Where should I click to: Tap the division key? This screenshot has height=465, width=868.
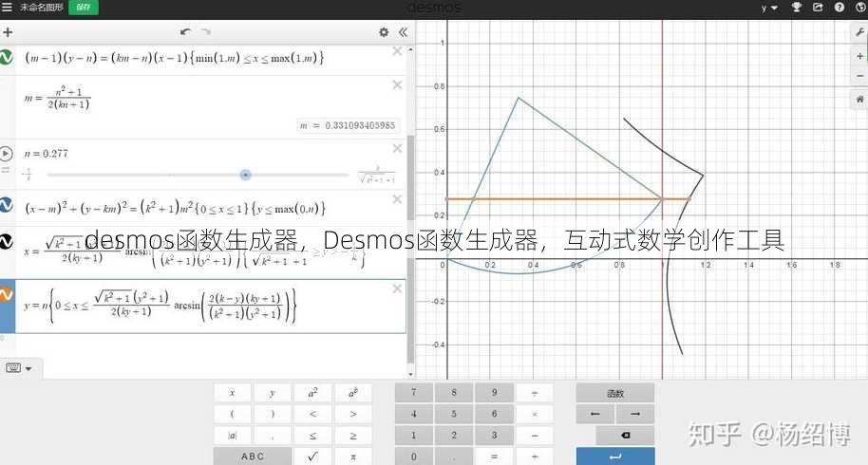pyautogui.click(x=535, y=393)
